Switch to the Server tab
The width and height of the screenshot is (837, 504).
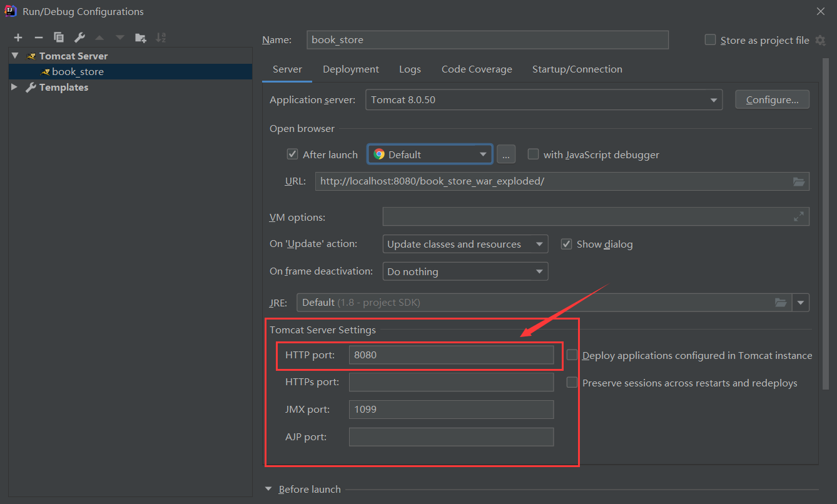tap(287, 69)
